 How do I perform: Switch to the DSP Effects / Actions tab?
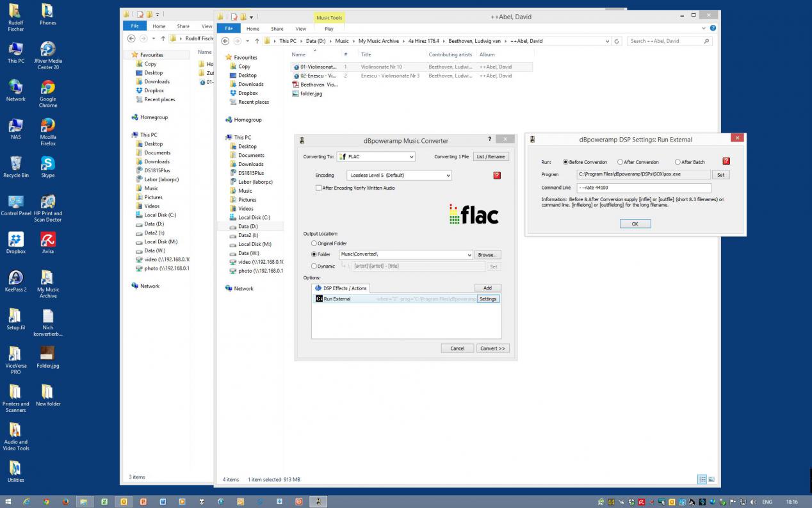[x=341, y=288]
